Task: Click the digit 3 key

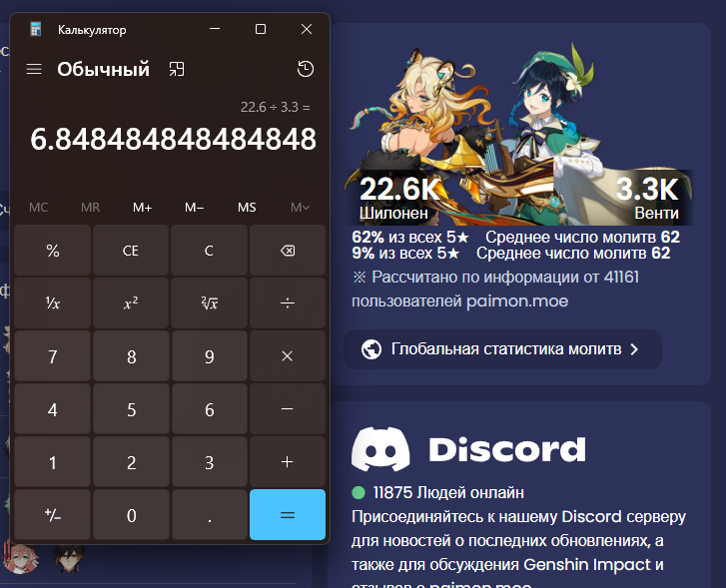Action: [209, 462]
